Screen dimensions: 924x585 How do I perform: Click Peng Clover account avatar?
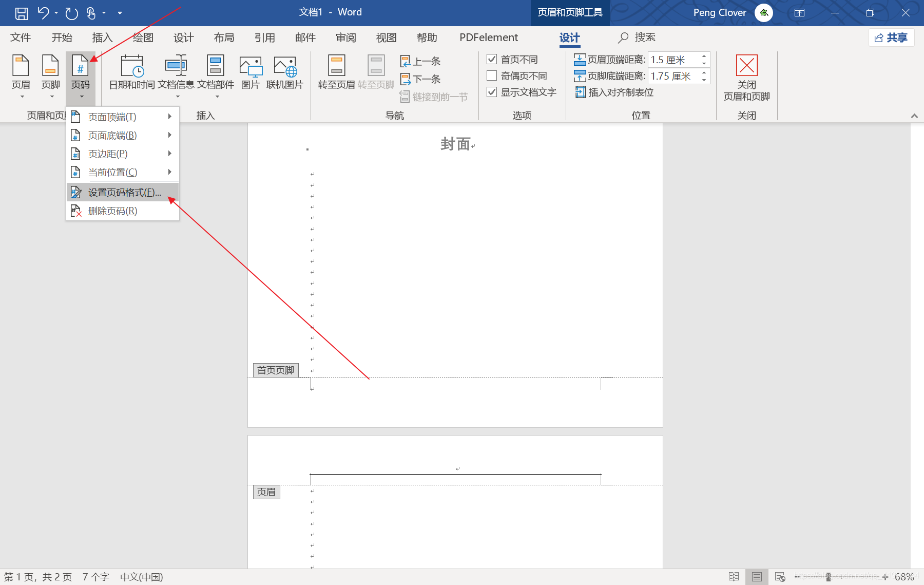point(764,13)
